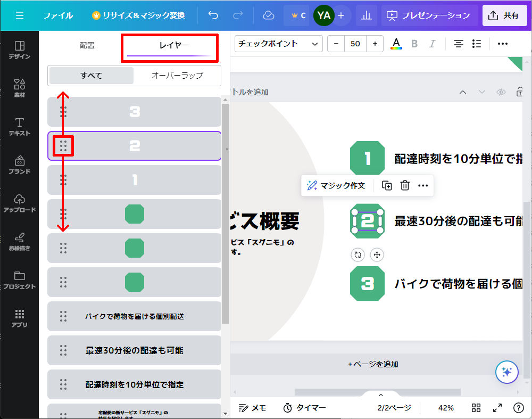The height and width of the screenshot is (419, 532).
Task: Select the layer labeled 1
Action: (x=135, y=180)
